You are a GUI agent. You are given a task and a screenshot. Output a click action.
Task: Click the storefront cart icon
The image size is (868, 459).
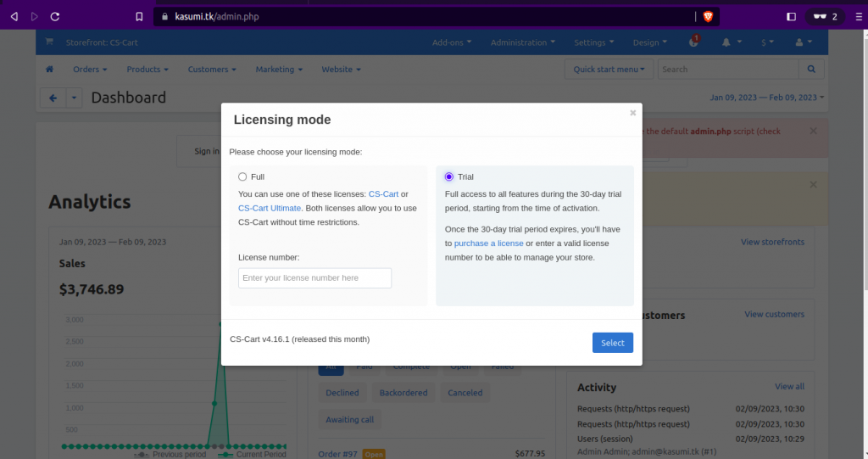(x=49, y=42)
